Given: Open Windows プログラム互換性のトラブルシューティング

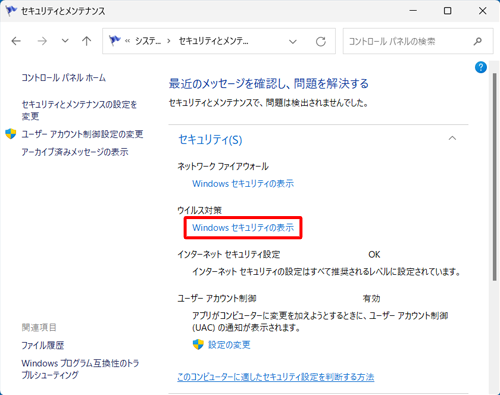Looking at the screenshot, I should coord(80,369).
